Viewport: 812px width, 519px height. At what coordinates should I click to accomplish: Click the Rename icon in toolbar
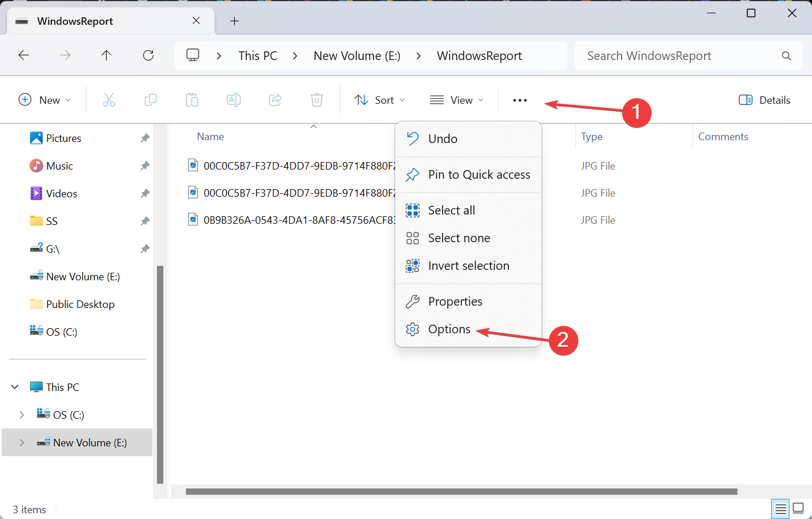(x=234, y=100)
